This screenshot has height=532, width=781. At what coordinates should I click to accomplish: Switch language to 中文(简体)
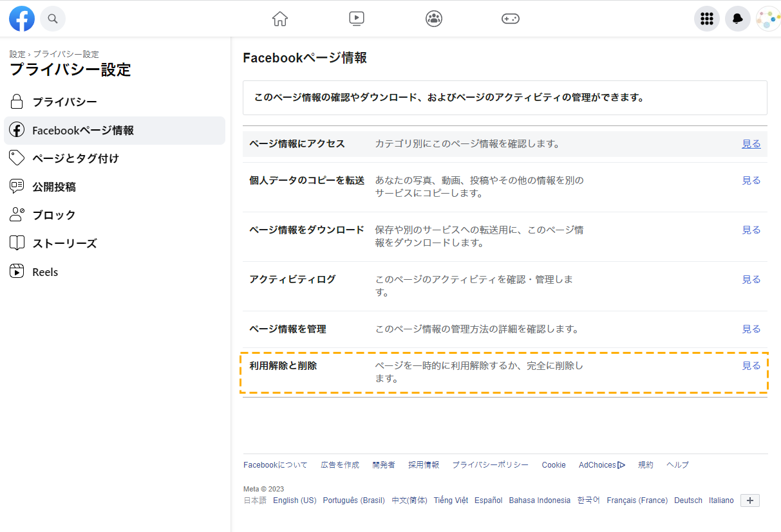pos(409,500)
